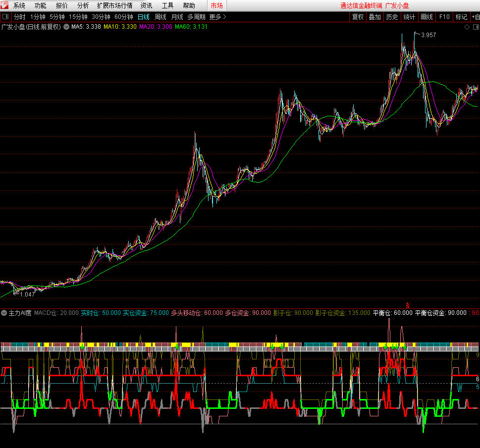The height and width of the screenshot is (448, 480).
Task: Click the 通达信金融终端 广发小盘 window title
Action: click(374, 5)
